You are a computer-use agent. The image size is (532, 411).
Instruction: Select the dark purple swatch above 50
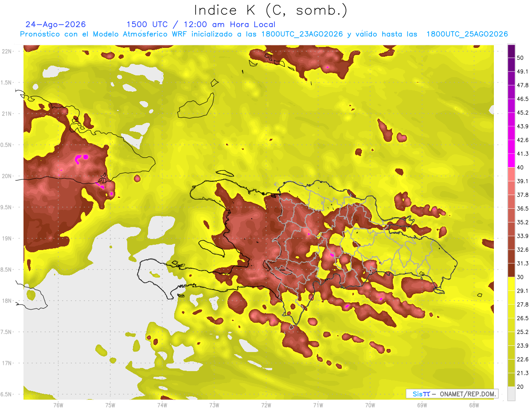click(511, 51)
